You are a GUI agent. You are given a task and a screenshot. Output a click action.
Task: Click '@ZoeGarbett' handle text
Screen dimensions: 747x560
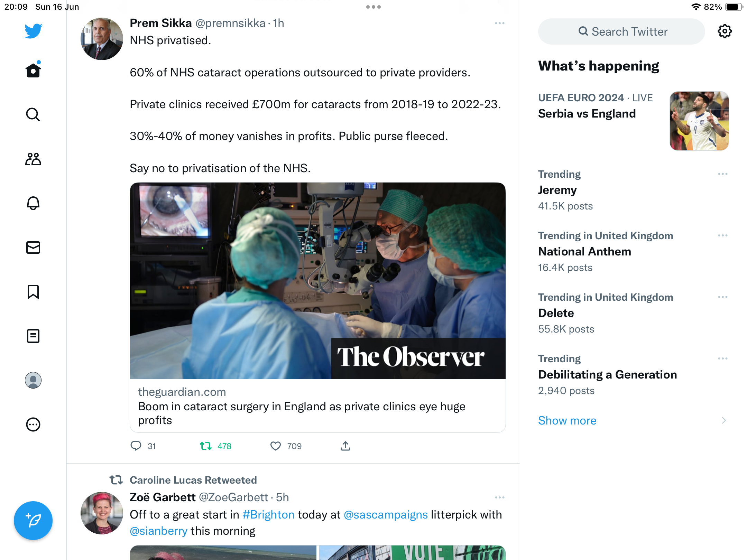click(x=233, y=497)
